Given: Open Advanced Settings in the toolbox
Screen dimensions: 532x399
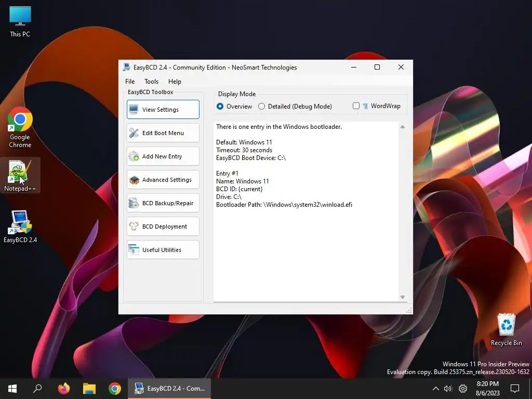Looking at the screenshot, I should 163,179.
